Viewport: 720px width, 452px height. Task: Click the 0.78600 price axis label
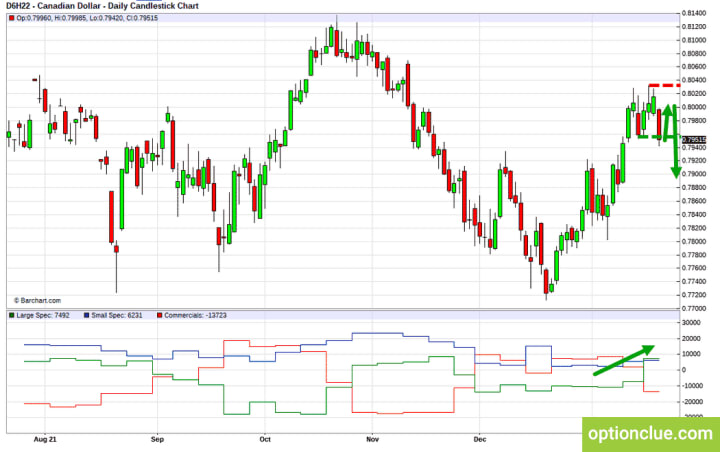(x=694, y=201)
